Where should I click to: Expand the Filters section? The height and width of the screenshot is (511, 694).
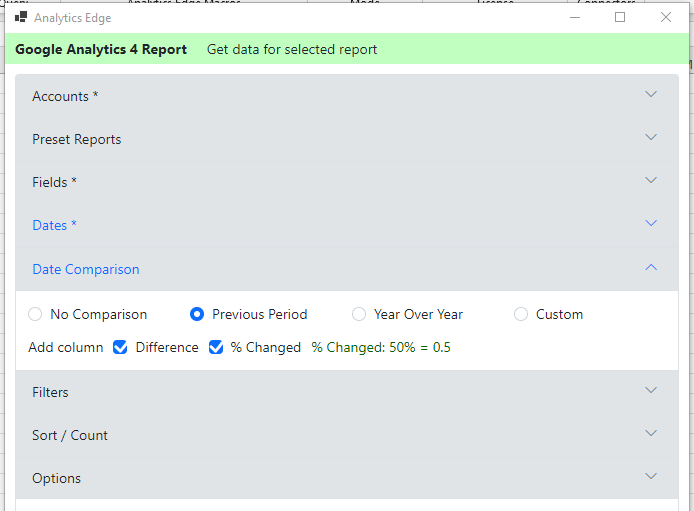347,392
